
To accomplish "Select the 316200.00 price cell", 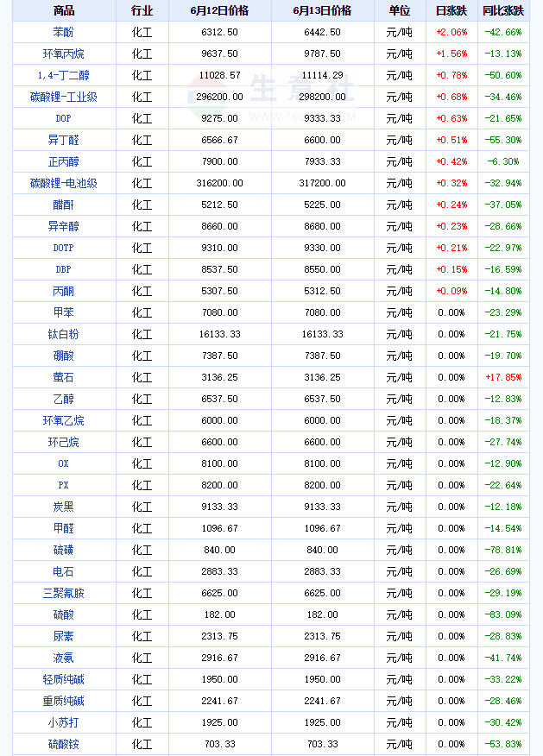I will point(219,183).
